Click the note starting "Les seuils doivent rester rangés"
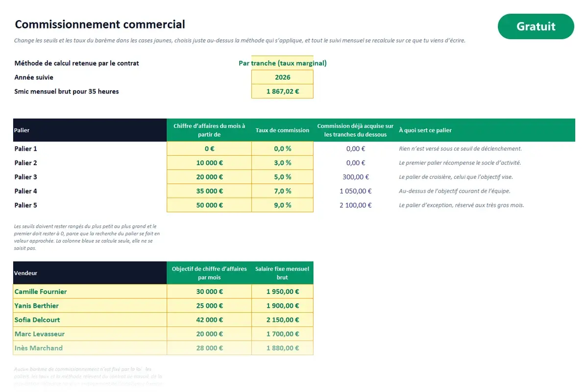588x392 pixels. click(x=87, y=237)
